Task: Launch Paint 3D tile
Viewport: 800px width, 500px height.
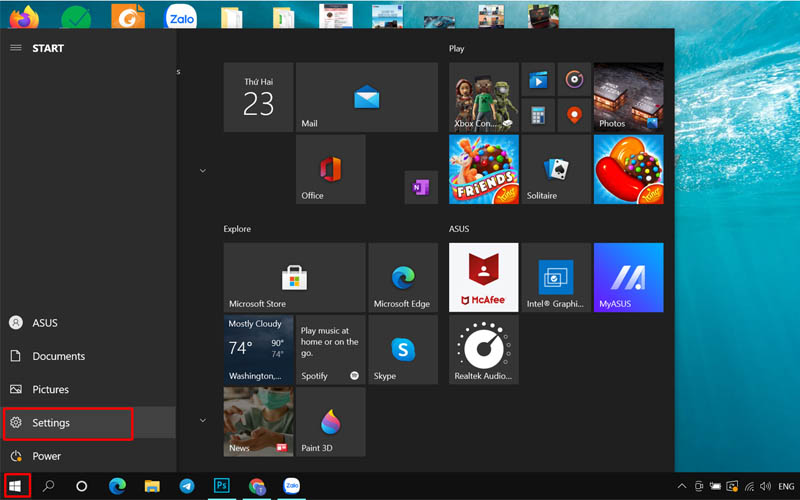Action: point(331,422)
